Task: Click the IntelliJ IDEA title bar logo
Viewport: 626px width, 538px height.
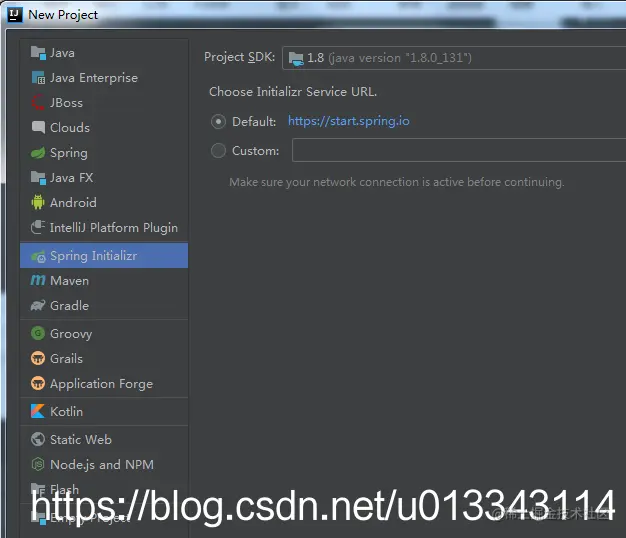Action: (14, 15)
